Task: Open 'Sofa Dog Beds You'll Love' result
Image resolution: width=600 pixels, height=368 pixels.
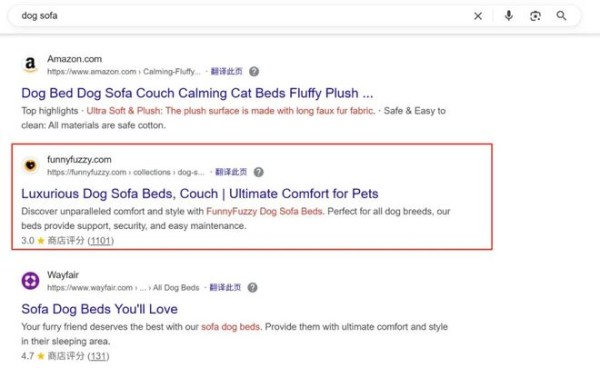Action: (x=99, y=309)
